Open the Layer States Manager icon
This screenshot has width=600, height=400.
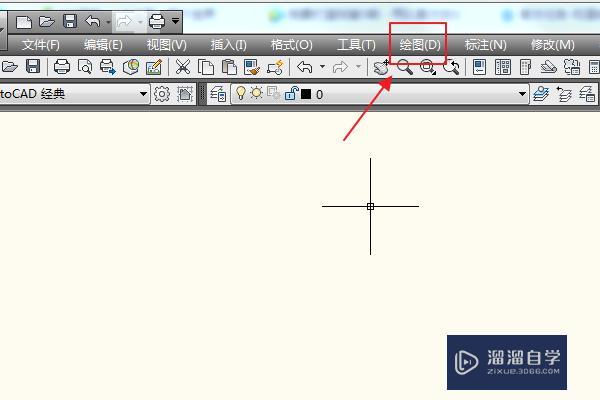[587, 94]
